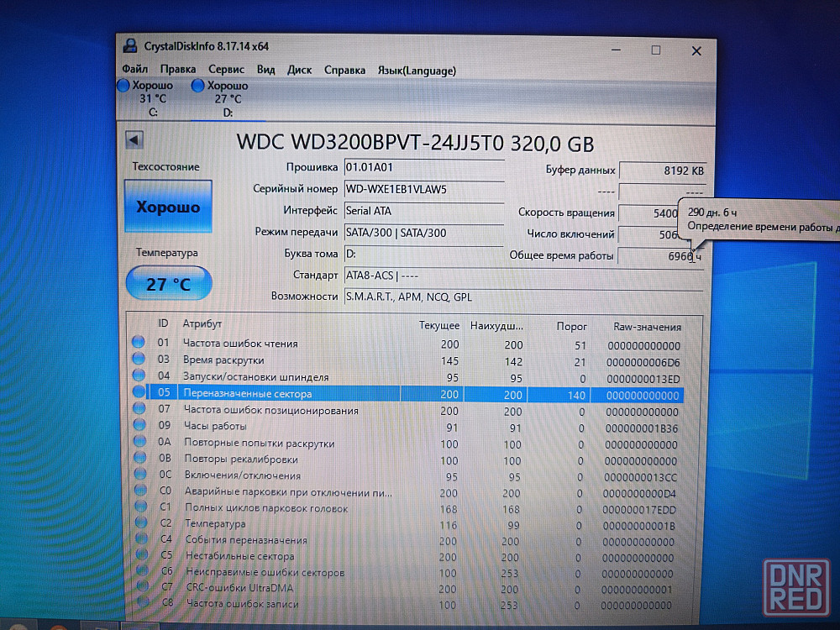
Task: Click the CrystalDiskInfo title bar app icon
Action: pos(129,45)
